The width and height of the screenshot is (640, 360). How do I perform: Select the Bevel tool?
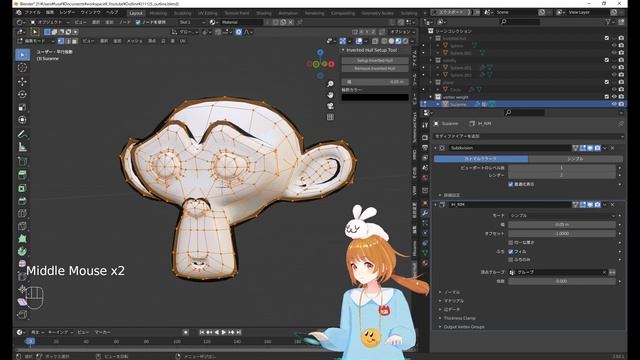22,200
